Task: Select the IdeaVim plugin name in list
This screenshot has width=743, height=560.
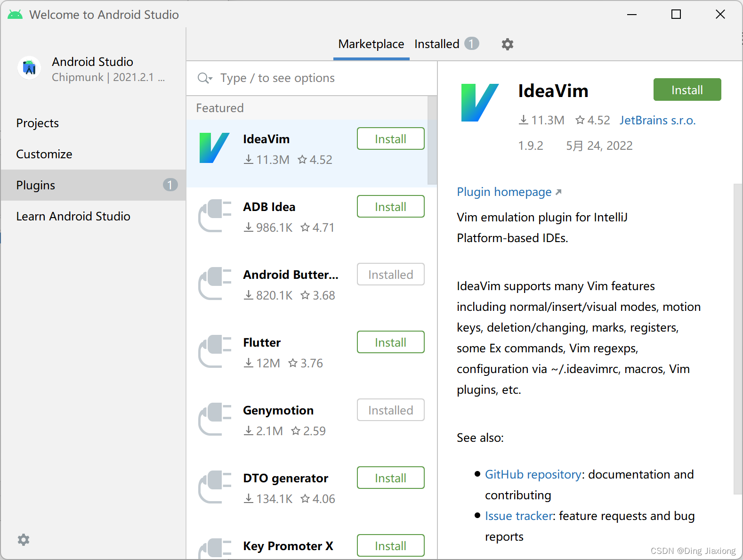Action: 266,139
